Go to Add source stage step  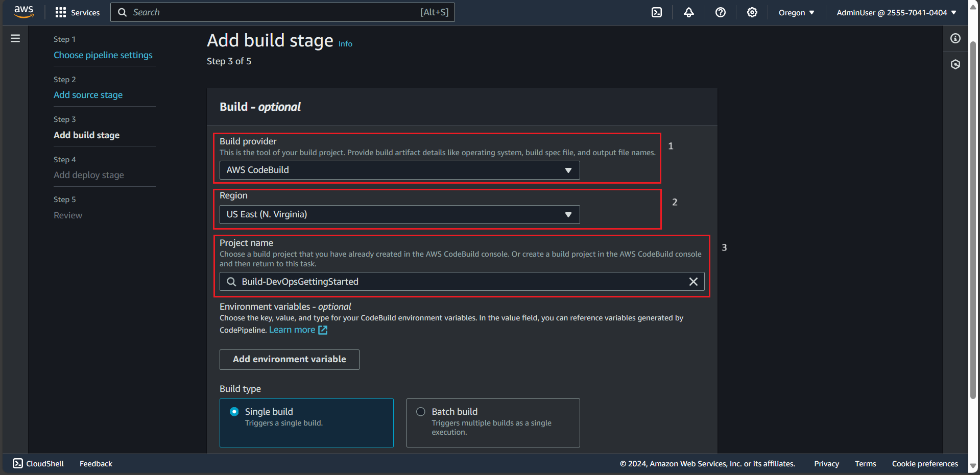[x=88, y=95]
